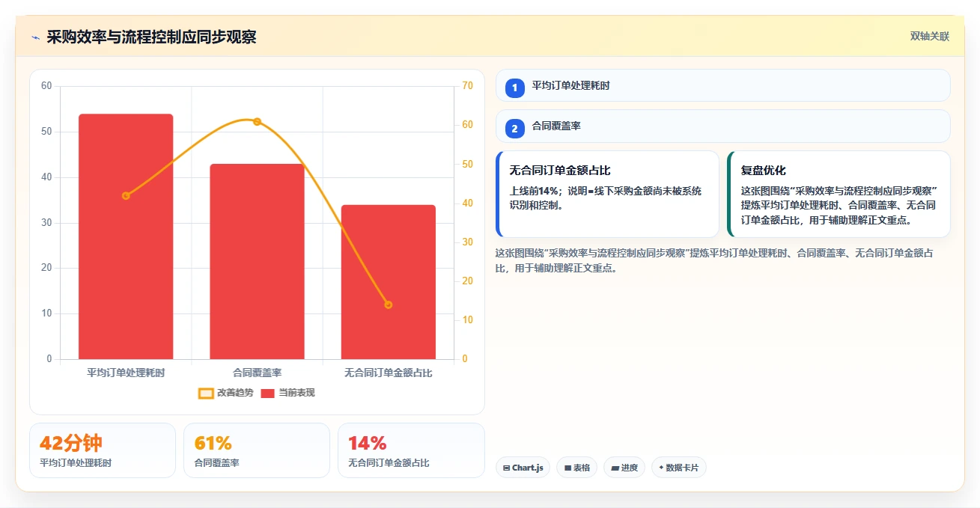Screen dimensions: 980x508
Task: Toggle the 改善趋势 legend entry
Action: (225, 393)
